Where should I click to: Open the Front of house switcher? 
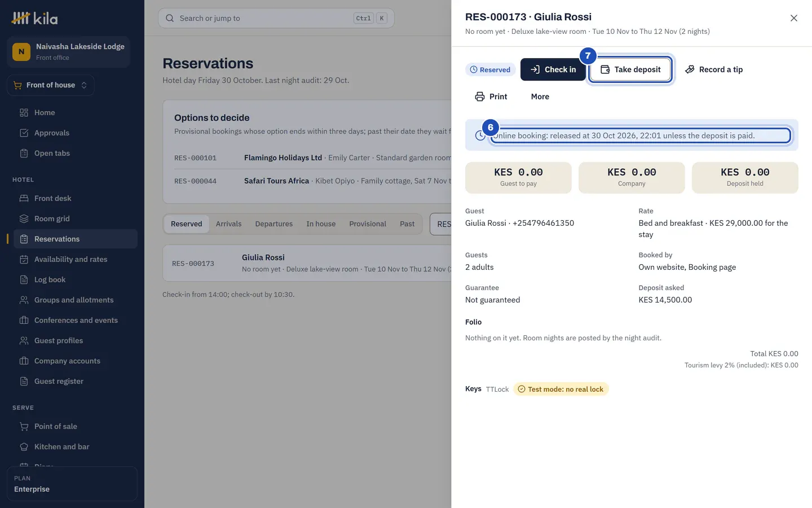[x=51, y=85]
